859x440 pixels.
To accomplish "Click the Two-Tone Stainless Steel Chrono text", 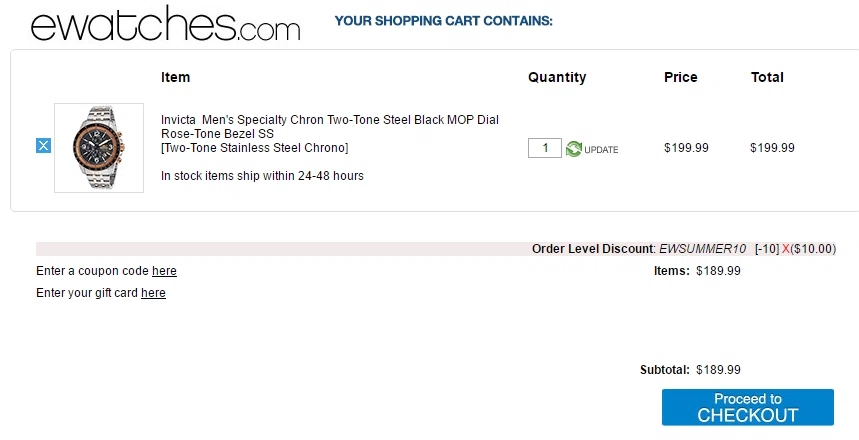I will pyautogui.click(x=255, y=148).
